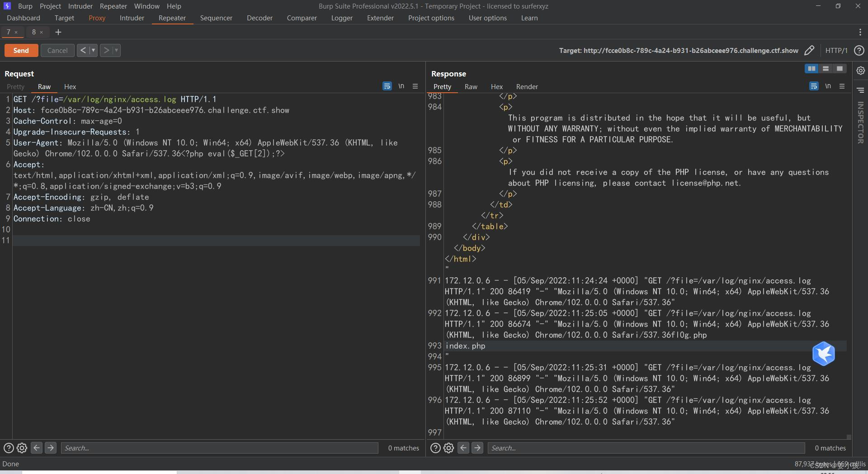868x474 pixels.
Task: Go forward to next request in history
Action: tap(106, 50)
